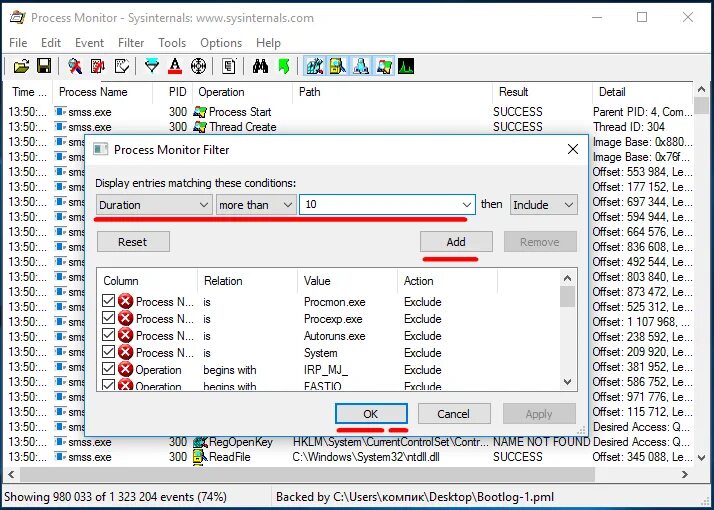Open the Options menu
The height and width of the screenshot is (510, 714).
[221, 43]
